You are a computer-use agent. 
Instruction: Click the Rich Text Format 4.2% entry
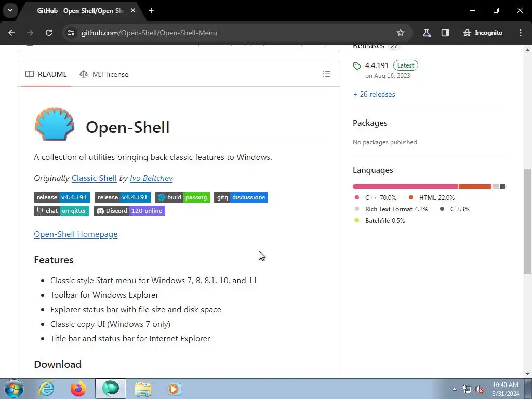pos(391,209)
